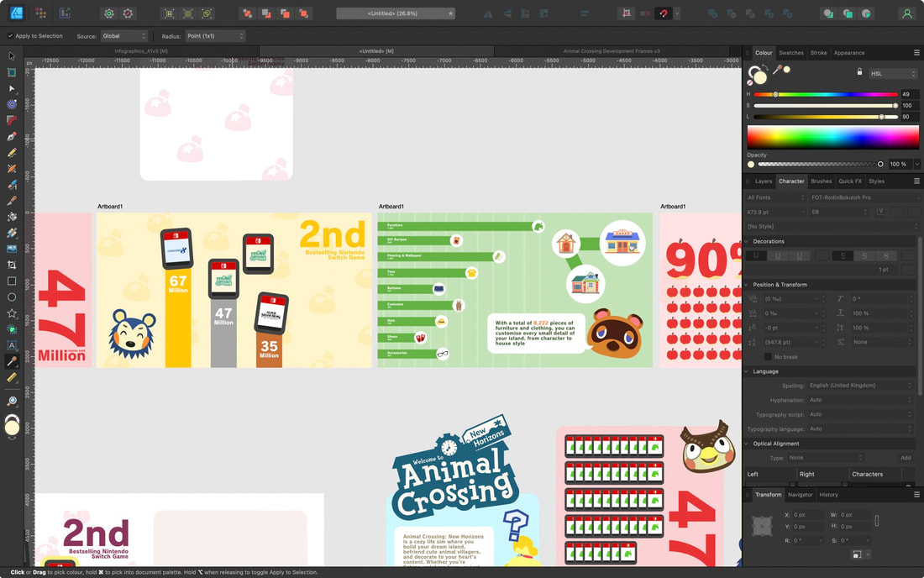Collapse the Position & Transform section
924x578 pixels.
[748, 285]
